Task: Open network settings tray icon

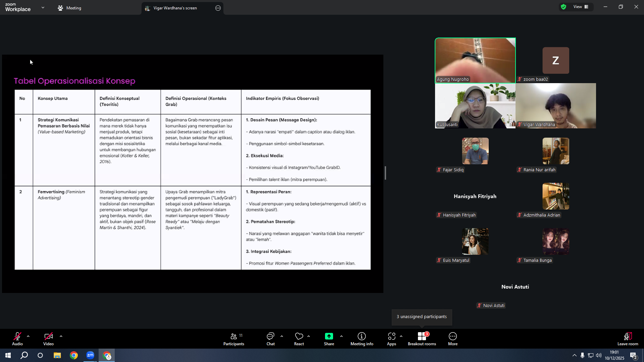Action: coord(591,355)
